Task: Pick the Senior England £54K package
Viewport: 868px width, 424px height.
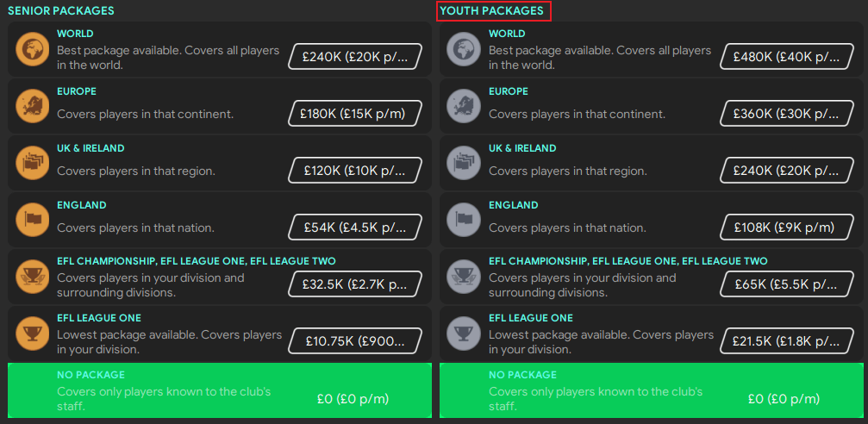Action: (x=355, y=228)
